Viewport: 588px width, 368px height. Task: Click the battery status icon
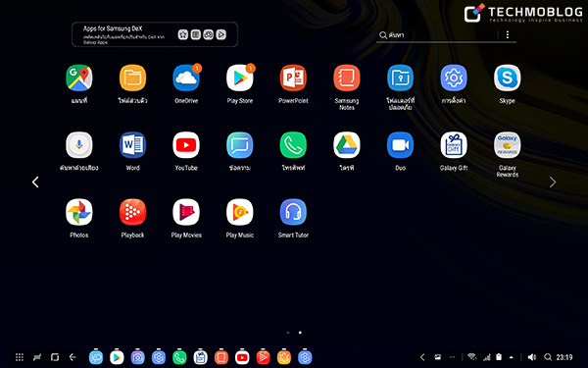(499, 357)
